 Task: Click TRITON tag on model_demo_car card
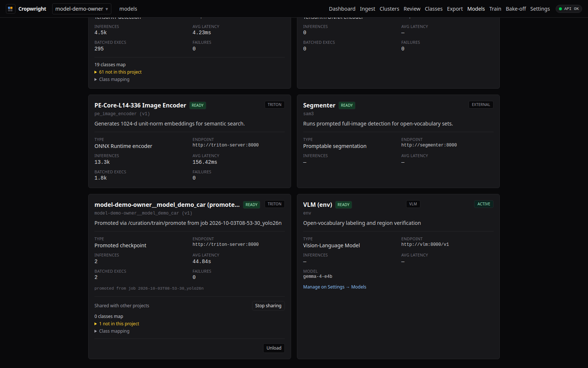pos(275,204)
